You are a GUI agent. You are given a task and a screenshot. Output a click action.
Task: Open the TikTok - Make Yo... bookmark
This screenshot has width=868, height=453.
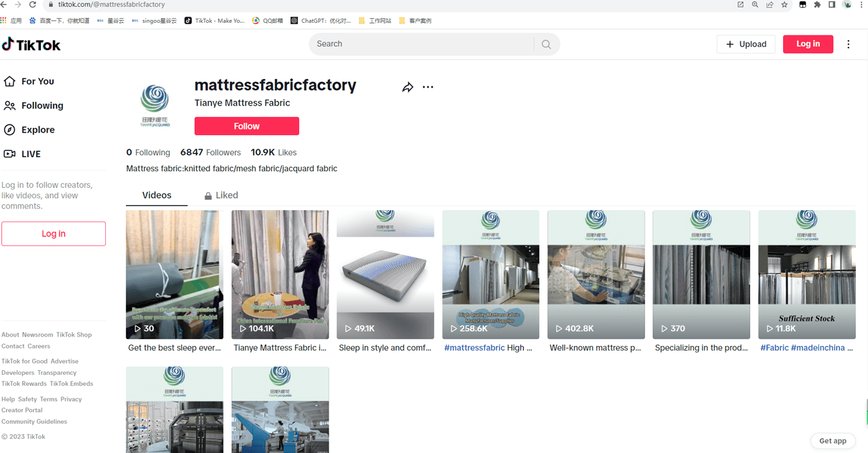click(215, 21)
